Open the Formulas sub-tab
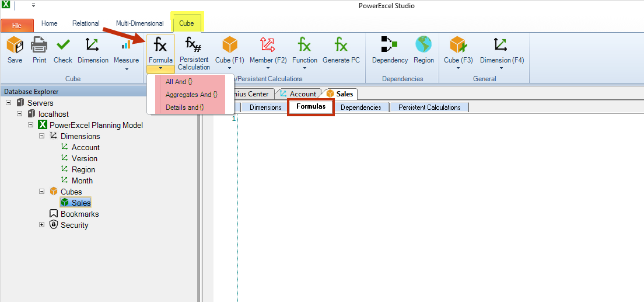The image size is (644, 302). [x=311, y=106]
